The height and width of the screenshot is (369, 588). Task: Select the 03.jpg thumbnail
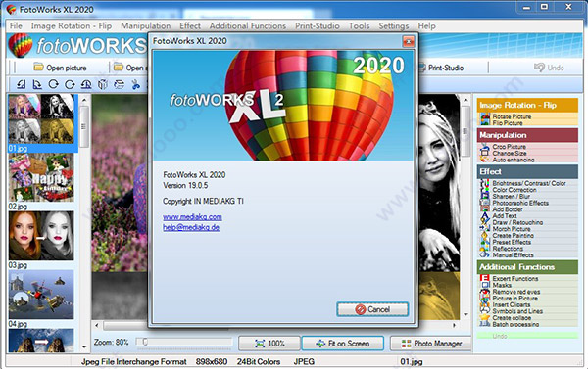point(41,236)
